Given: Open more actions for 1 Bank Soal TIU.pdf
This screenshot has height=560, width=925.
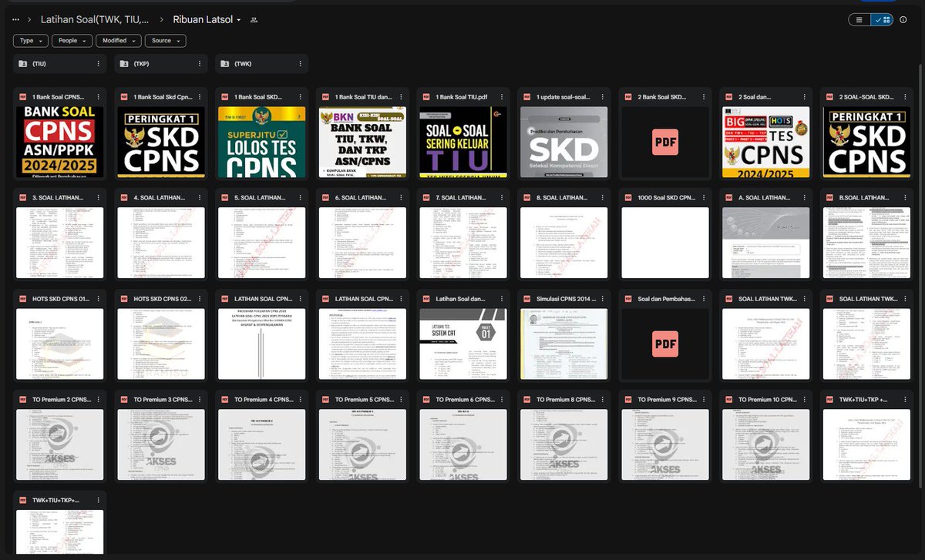Looking at the screenshot, I should pos(502,97).
